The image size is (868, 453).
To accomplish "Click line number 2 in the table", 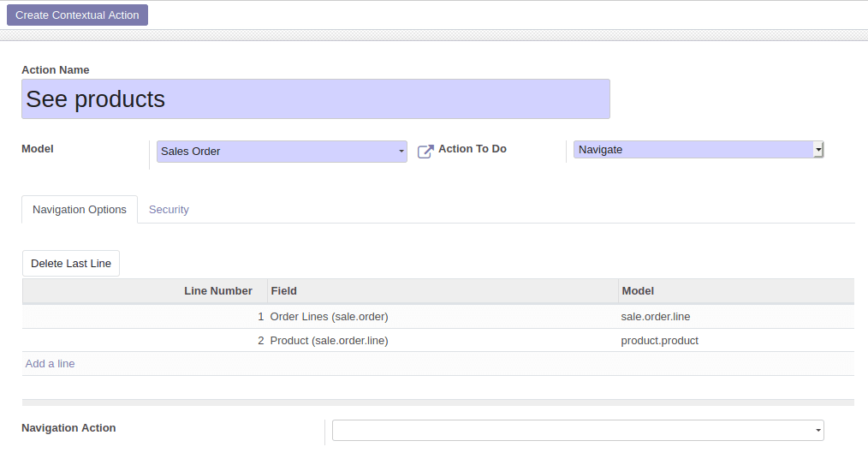I will (260, 341).
